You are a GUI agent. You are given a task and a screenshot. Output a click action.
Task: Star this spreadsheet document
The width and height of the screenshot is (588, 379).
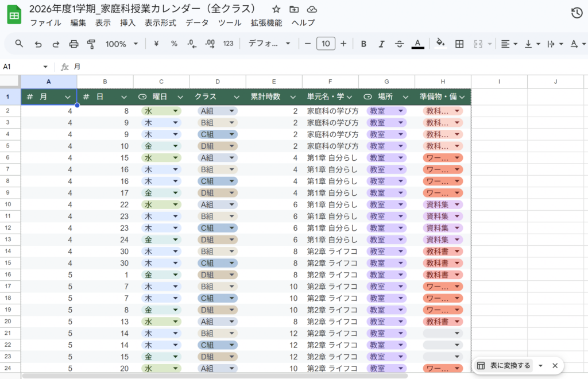pyautogui.click(x=276, y=10)
